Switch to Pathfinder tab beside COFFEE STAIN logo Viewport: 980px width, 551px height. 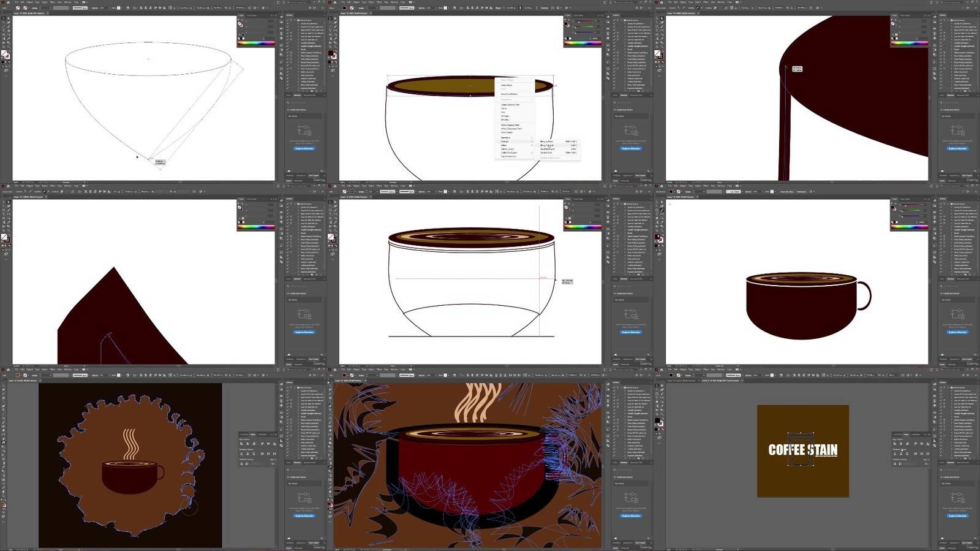point(915,435)
